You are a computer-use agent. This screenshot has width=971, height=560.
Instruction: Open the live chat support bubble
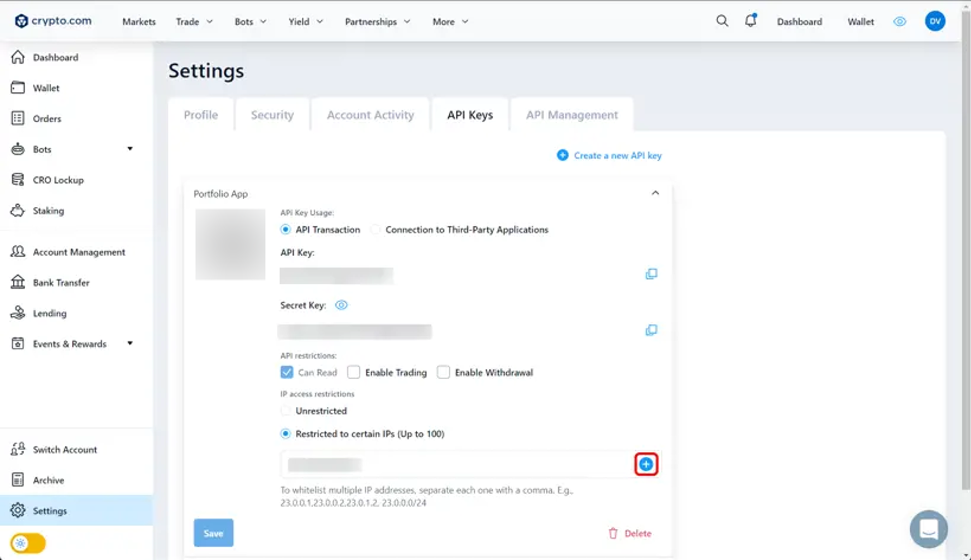pyautogui.click(x=928, y=529)
